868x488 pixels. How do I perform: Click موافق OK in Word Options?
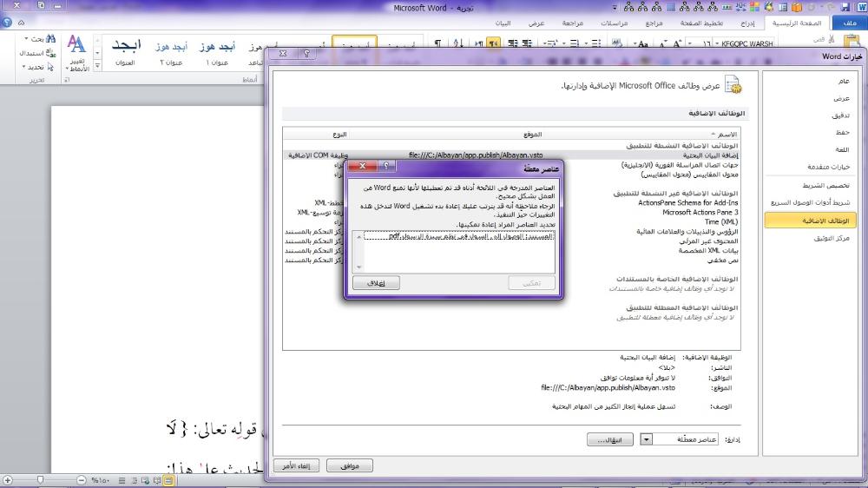click(350, 465)
